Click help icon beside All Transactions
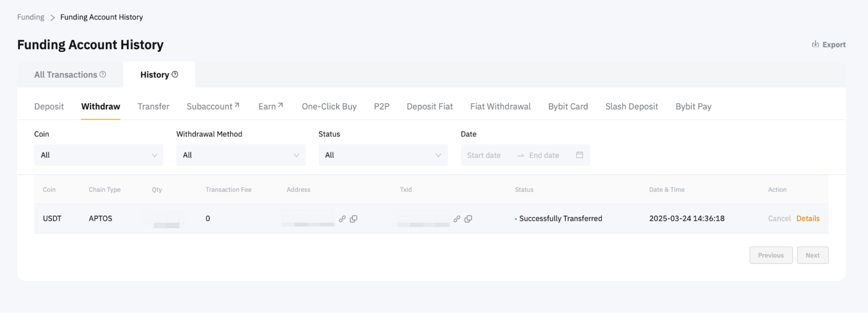Viewport: 868px width, 313px height. pos(103,74)
